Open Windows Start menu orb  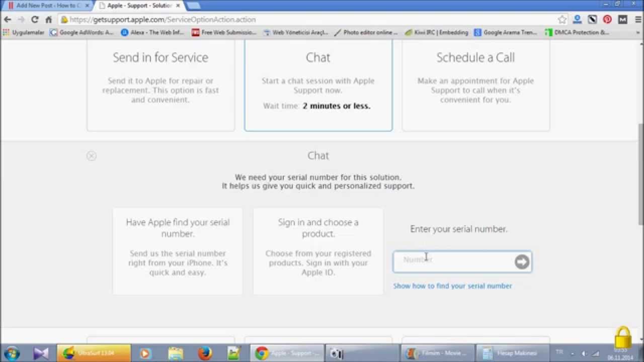click(12, 353)
